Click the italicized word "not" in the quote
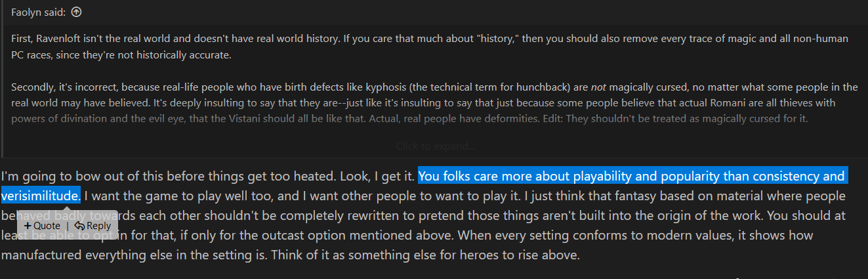The image size is (868, 279). point(598,87)
